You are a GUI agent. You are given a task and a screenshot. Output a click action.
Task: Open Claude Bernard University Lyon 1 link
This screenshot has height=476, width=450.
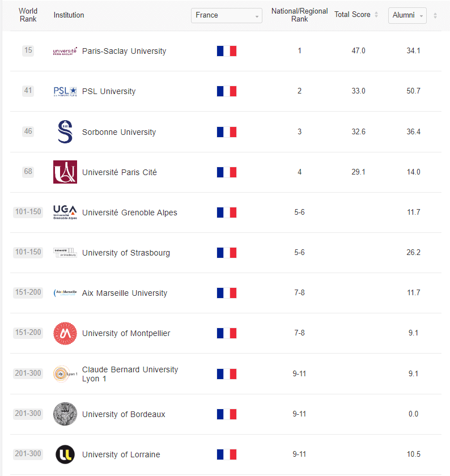click(x=130, y=374)
